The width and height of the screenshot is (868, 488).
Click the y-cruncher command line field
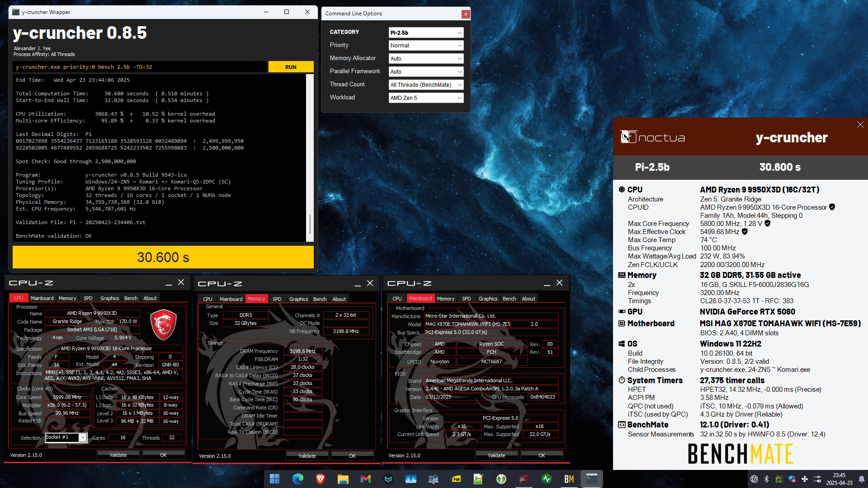[140, 67]
